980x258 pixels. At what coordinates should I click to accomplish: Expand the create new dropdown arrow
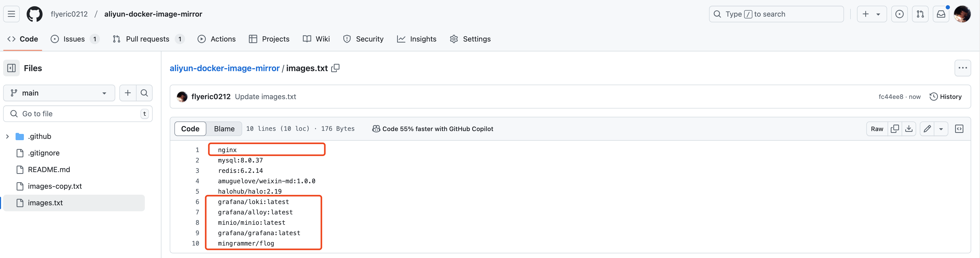point(879,14)
